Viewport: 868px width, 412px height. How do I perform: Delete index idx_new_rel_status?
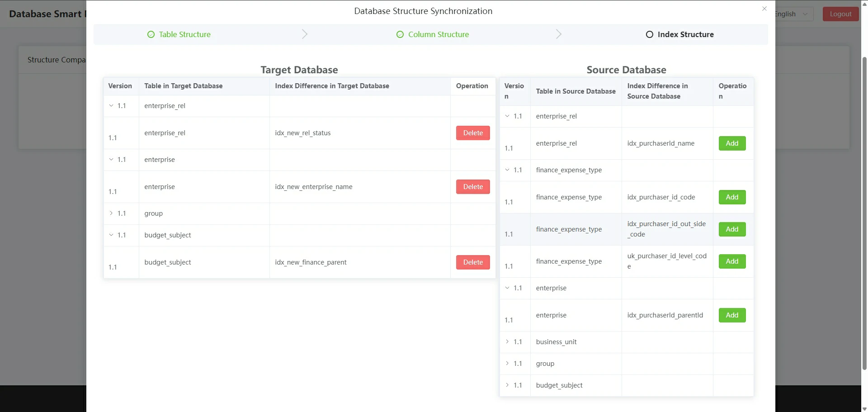pyautogui.click(x=473, y=133)
